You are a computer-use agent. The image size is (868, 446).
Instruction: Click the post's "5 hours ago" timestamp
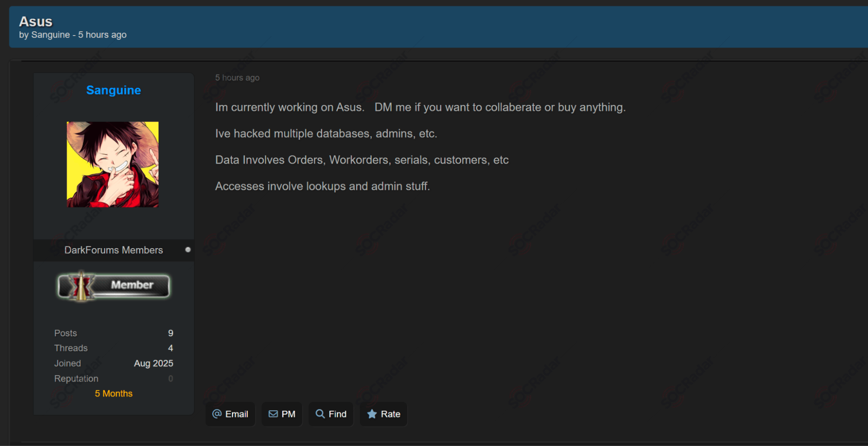click(237, 78)
